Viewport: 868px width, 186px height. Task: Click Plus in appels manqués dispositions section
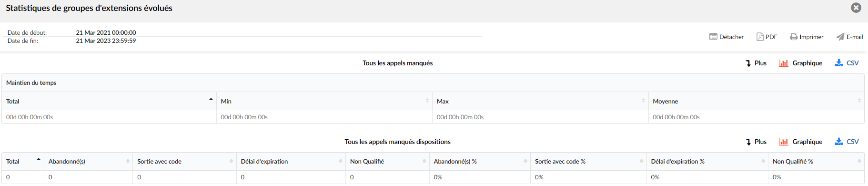click(x=756, y=142)
